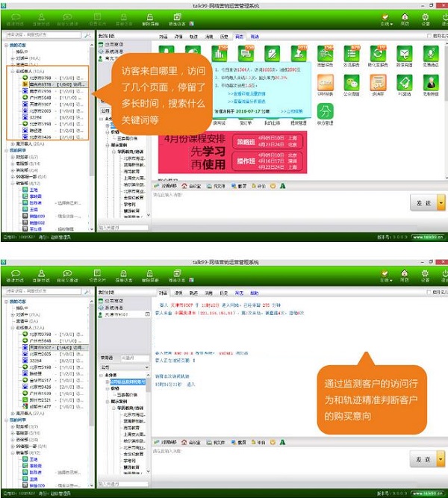Click the green A font icon, lower chat toolbar
Screen dimensions: 448x498
click(282, 442)
